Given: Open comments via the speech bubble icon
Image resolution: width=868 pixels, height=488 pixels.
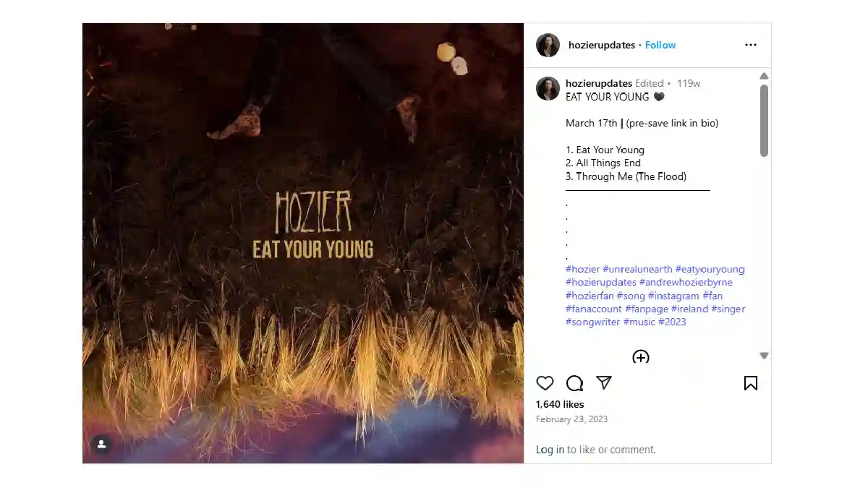Looking at the screenshot, I should click(574, 383).
